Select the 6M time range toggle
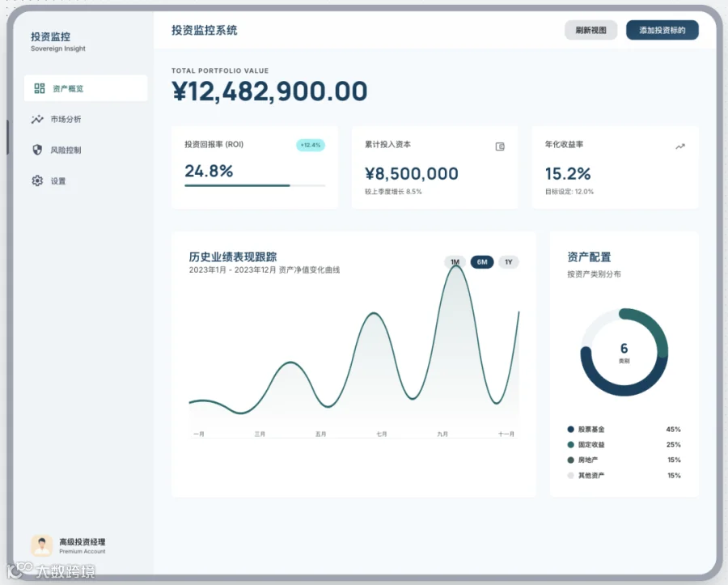This screenshot has height=585, width=728. click(482, 262)
